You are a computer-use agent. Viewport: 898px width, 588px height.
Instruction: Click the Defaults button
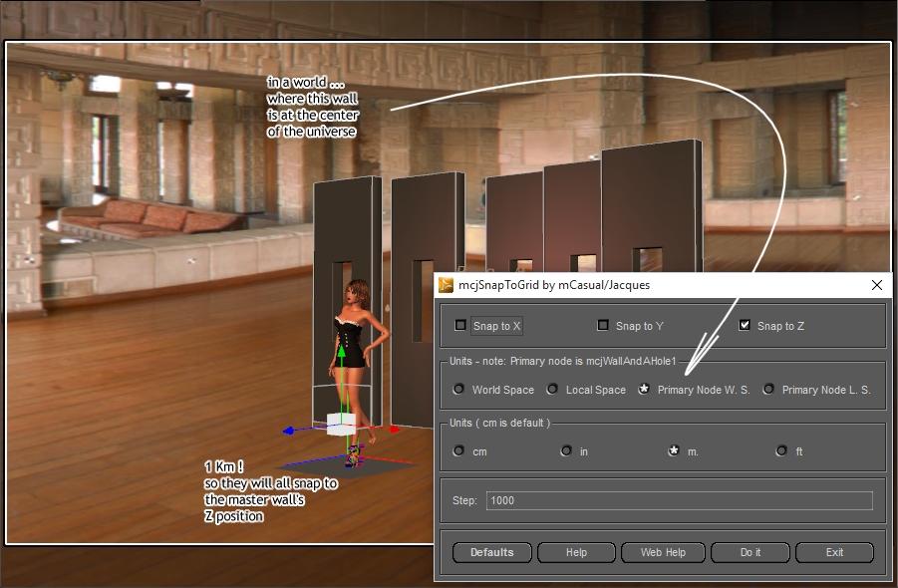tap(492, 552)
